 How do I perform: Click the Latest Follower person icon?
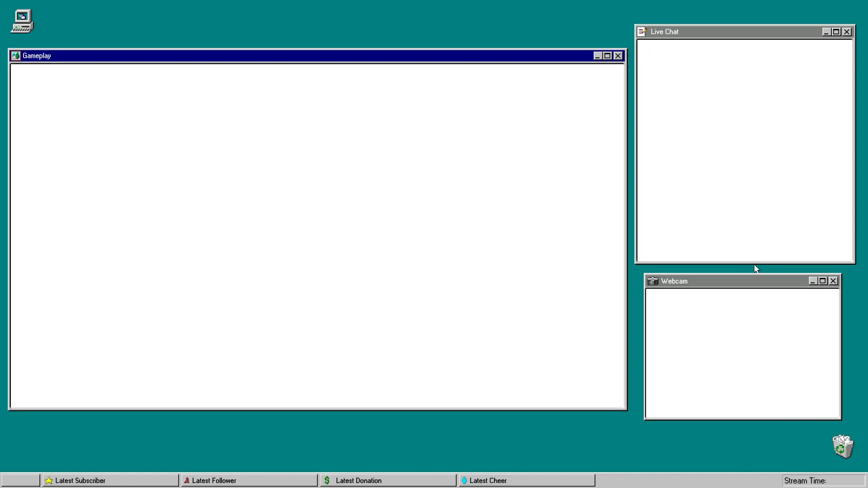click(x=186, y=480)
